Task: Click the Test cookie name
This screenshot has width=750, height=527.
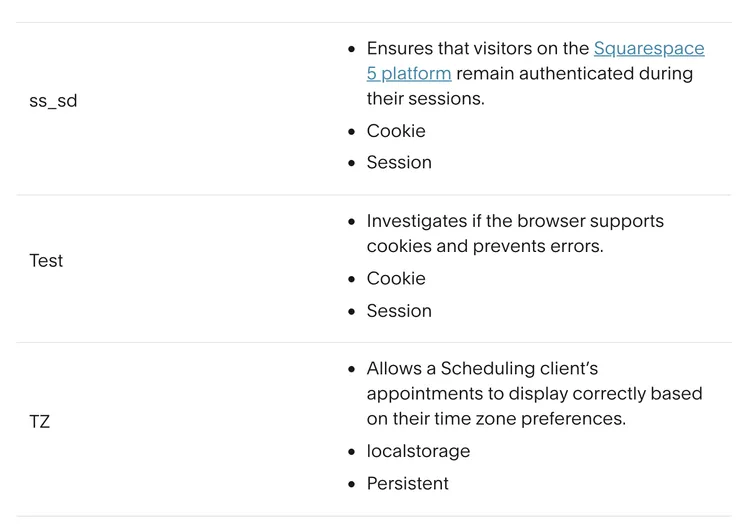Action: pos(46,261)
